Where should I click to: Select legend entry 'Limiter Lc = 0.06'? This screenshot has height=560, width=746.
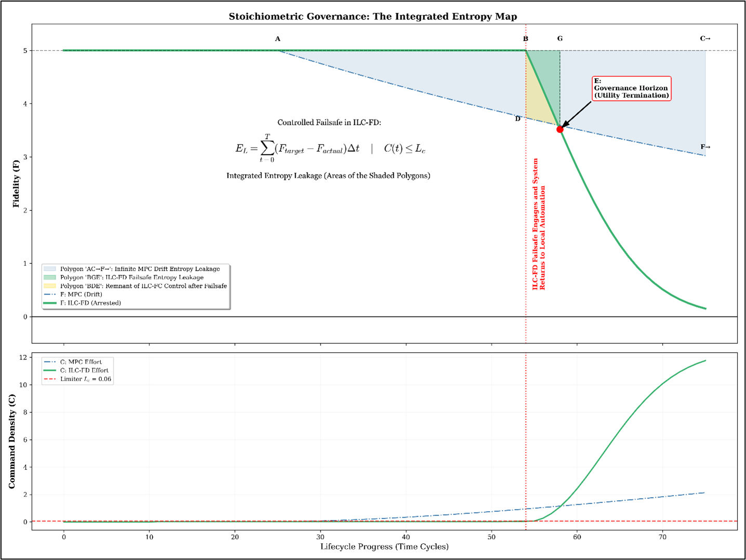coord(86,379)
